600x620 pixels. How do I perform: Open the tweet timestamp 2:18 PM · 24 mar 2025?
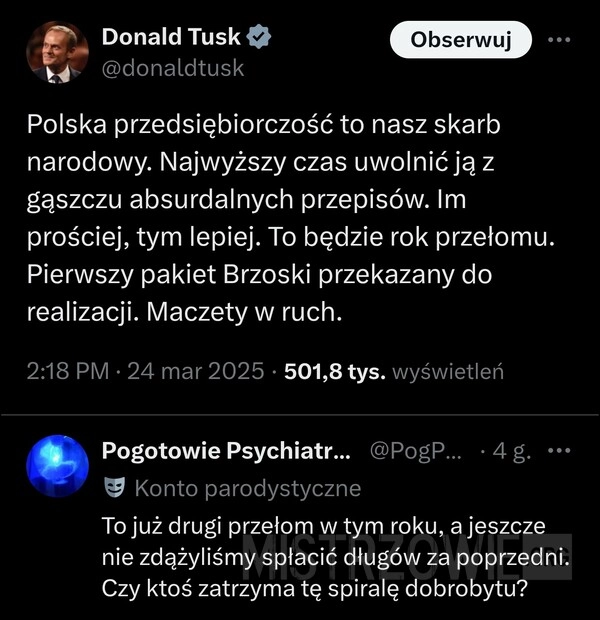145,371
